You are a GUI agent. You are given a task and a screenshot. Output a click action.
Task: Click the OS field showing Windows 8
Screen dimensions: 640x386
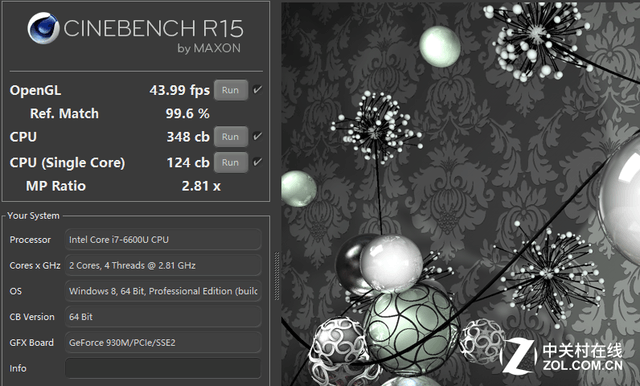pos(163,291)
